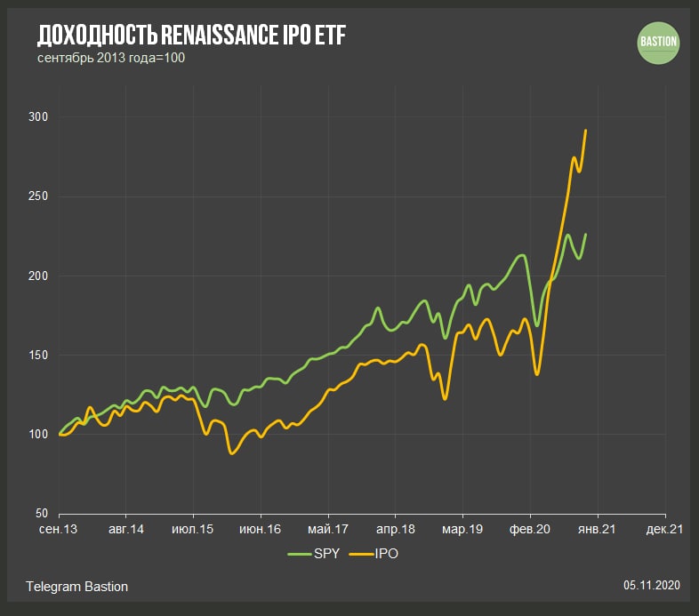Click the x-axis label апр.18
The width and height of the screenshot is (699, 616).
(x=396, y=529)
